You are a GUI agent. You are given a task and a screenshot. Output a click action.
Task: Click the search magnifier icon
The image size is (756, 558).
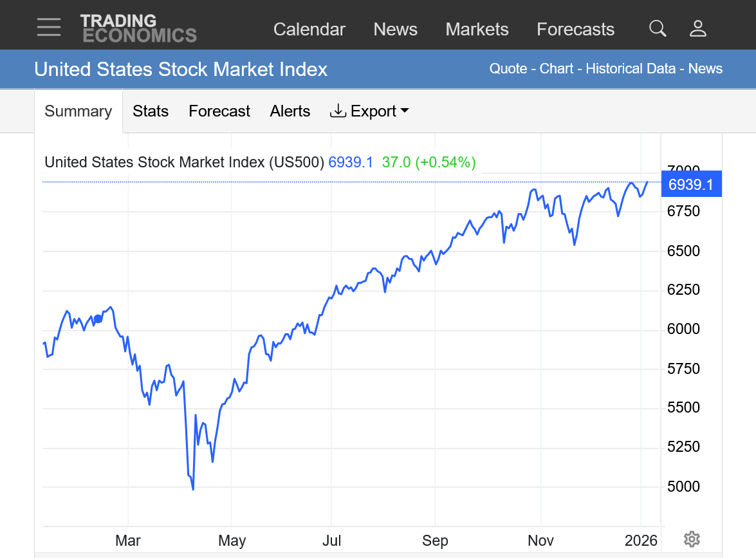coord(657,28)
